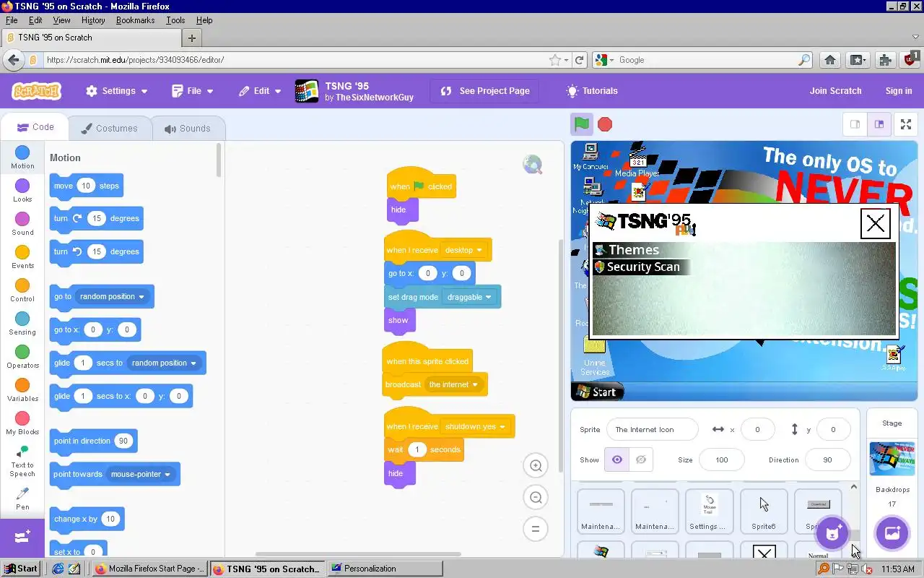Switch to small stage layout

click(855, 124)
